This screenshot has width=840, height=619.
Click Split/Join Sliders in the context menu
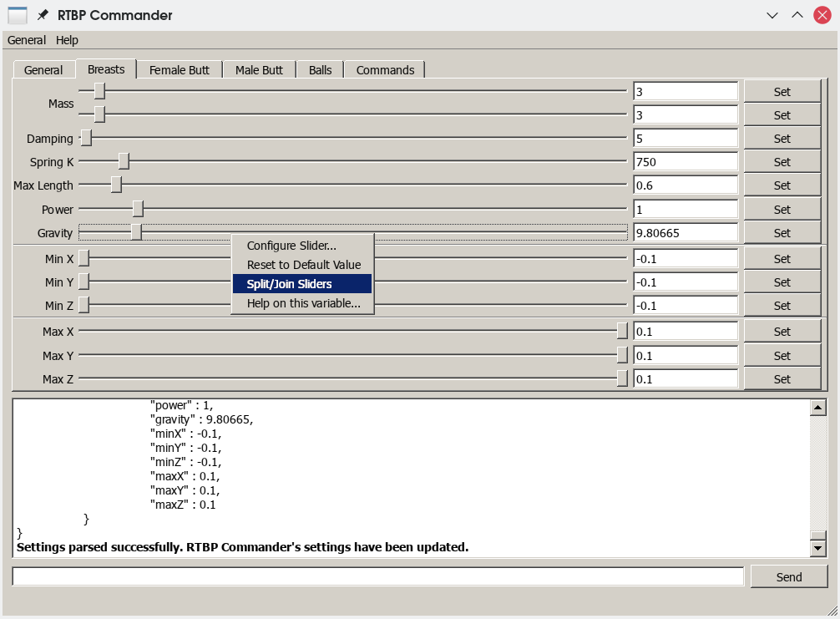click(302, 284)
